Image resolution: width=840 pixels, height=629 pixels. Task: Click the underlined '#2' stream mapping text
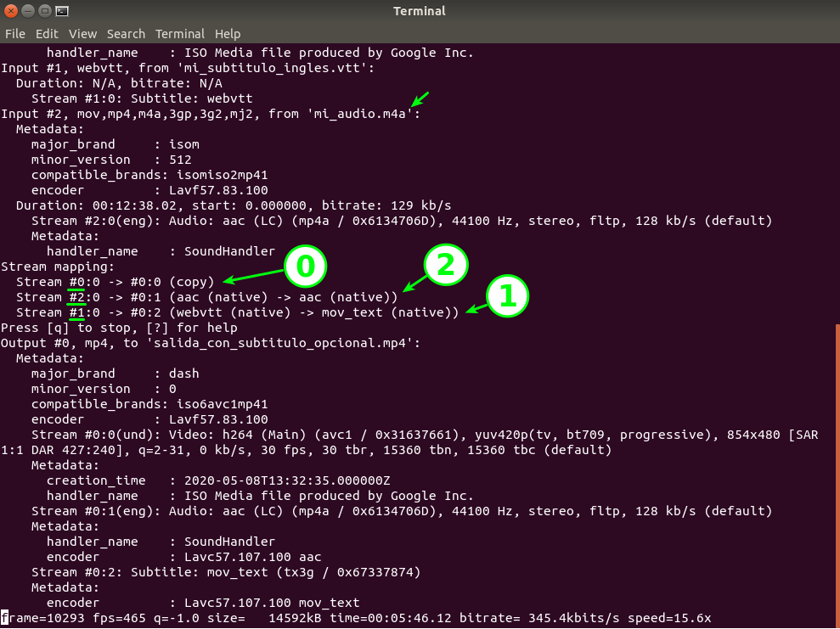(76, 297)
